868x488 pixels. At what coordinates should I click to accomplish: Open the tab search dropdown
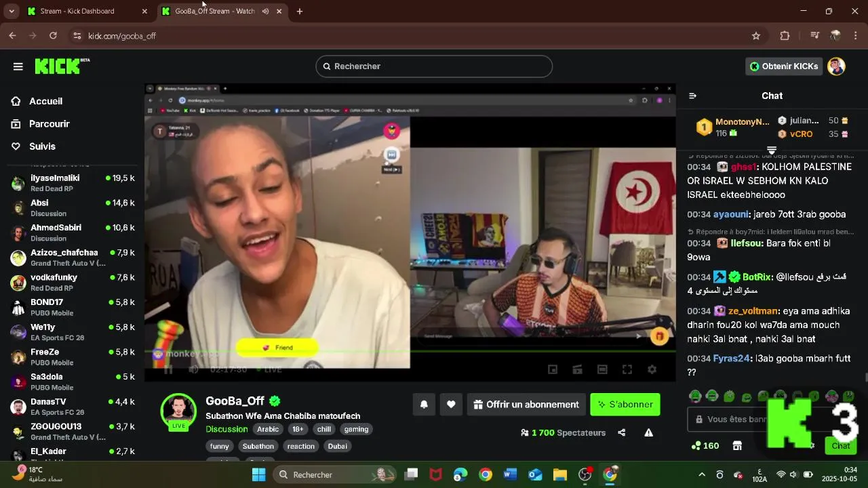tap(11, 11)
